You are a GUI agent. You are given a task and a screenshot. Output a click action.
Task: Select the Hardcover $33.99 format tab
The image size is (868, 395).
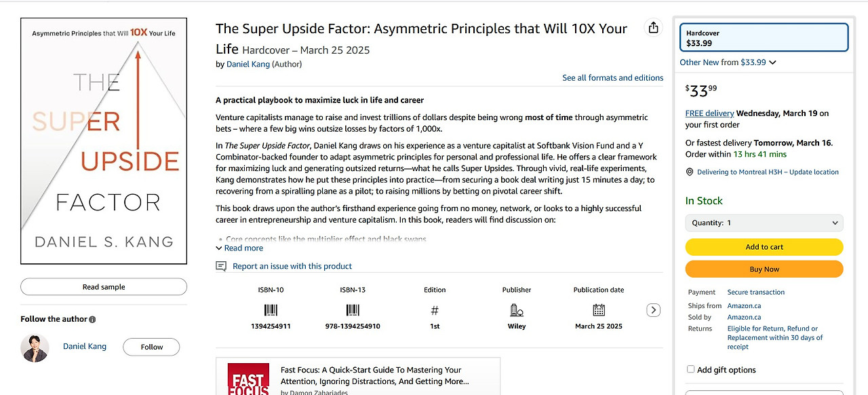764,37
